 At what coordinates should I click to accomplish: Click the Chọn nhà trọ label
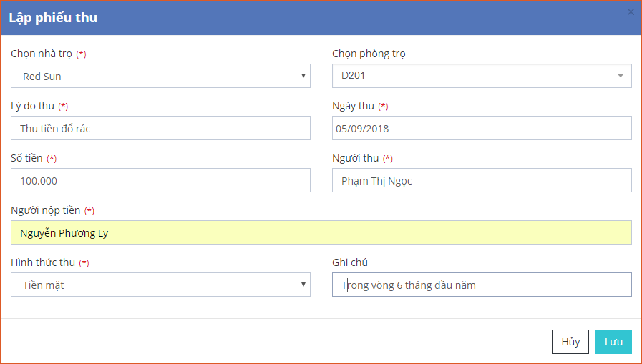(42, 54)
